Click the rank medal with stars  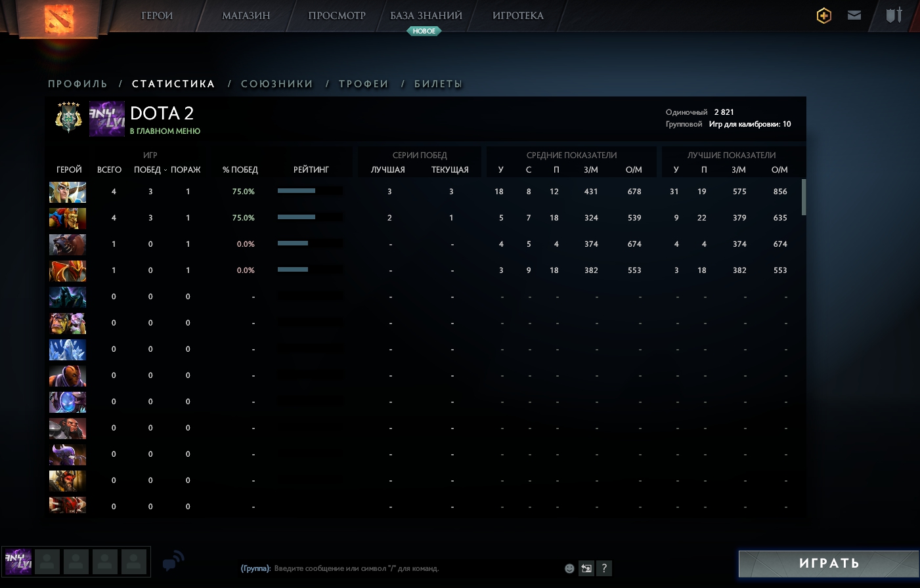68,118
